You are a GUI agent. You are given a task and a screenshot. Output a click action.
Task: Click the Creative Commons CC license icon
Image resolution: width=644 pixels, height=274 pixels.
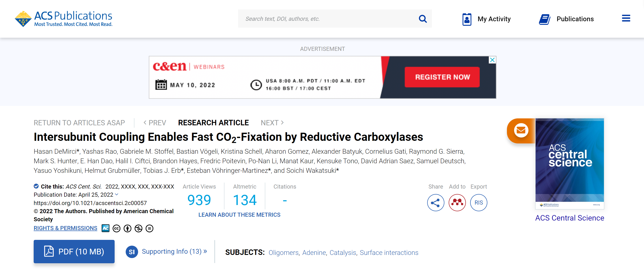117,228
